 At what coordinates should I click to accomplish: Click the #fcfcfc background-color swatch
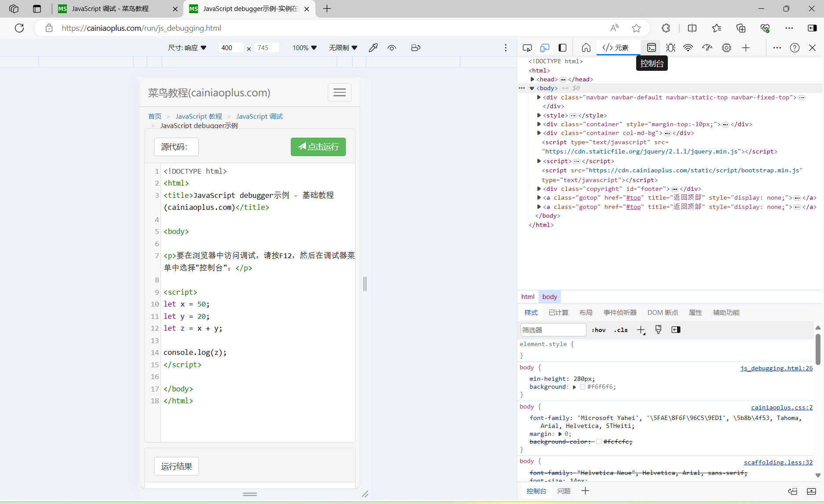tap(599, 442)
